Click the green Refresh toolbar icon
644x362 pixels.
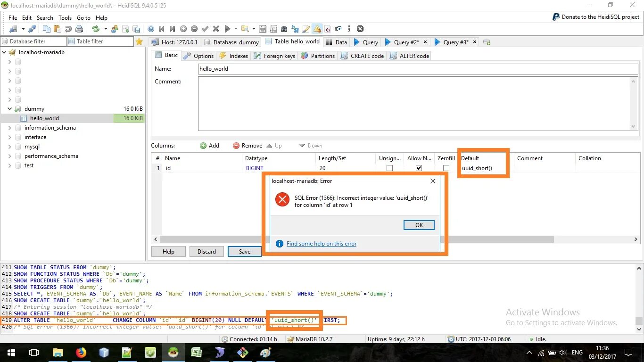click(x=96, y=29)
